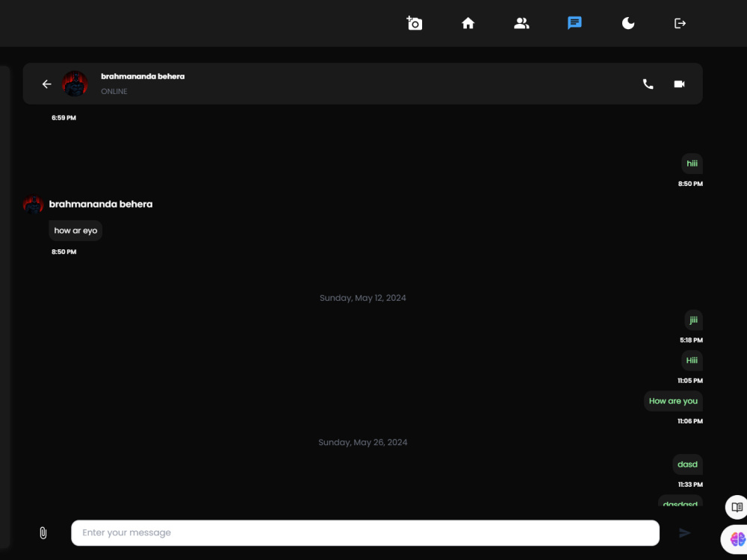The width and height of the screenshot is (747, 560).
Task: Click the chat header profile avatar
Action: coord(75,84)
